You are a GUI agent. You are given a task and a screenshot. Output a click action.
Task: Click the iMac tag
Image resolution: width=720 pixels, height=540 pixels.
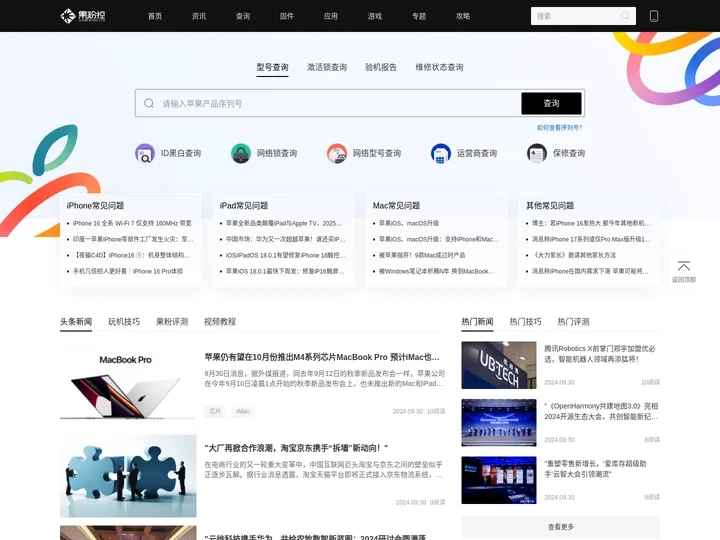[x=242, y=411]
